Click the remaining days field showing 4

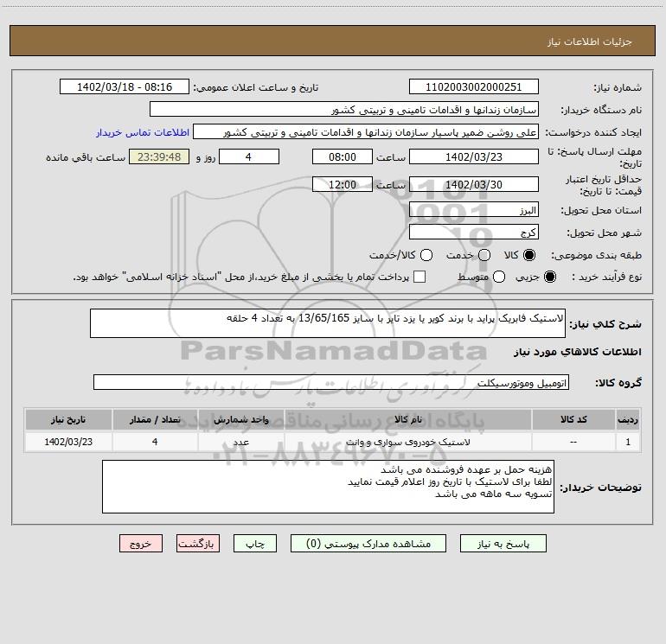click(x=249, y=156)
